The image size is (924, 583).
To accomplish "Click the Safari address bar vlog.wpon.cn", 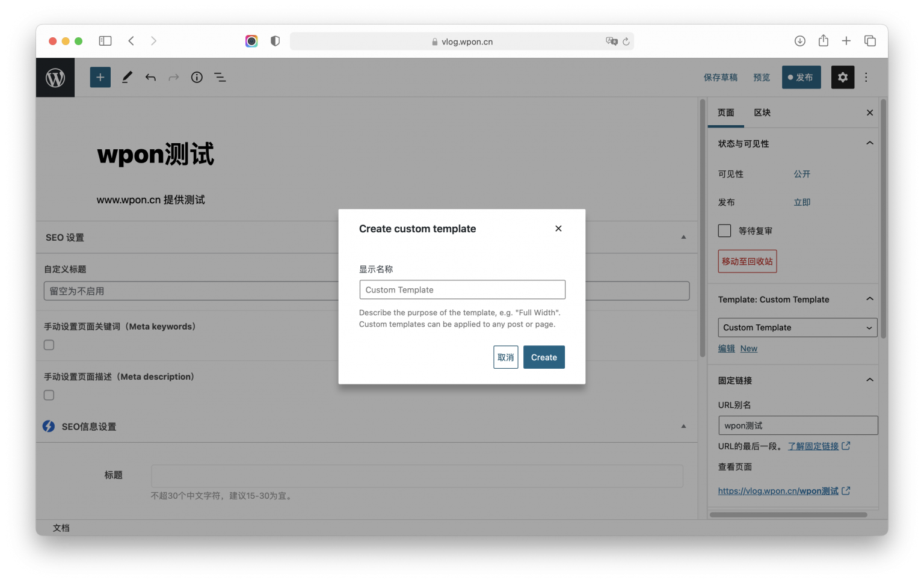I will click(x=462, y=42).
